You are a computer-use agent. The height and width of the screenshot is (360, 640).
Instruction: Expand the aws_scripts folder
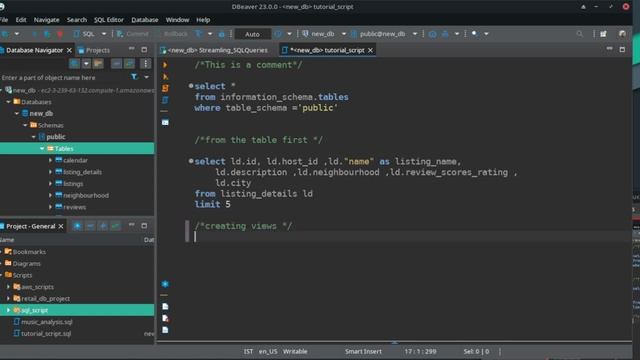click(x=9, y=287)
